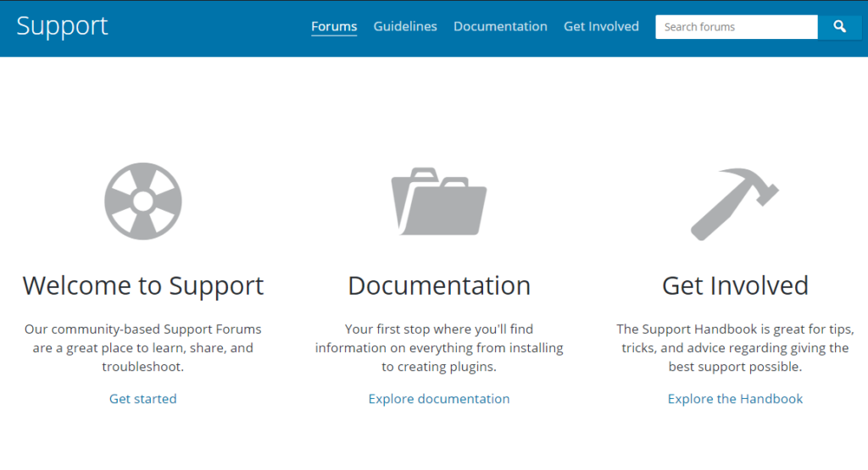Open the Forums menu item
The image size is (868, 470).
[334, 26]
